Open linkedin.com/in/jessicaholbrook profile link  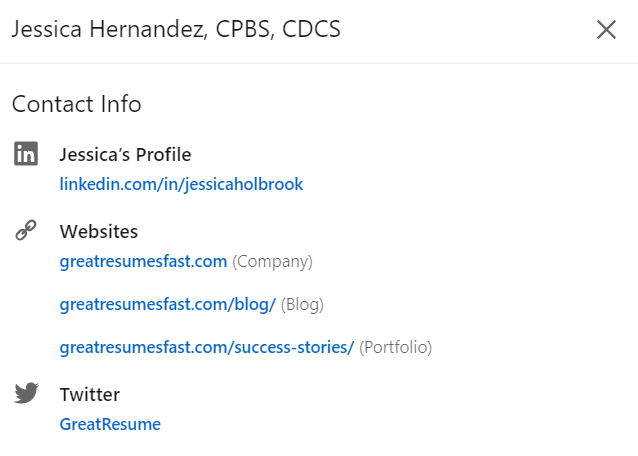click(181, 184)
